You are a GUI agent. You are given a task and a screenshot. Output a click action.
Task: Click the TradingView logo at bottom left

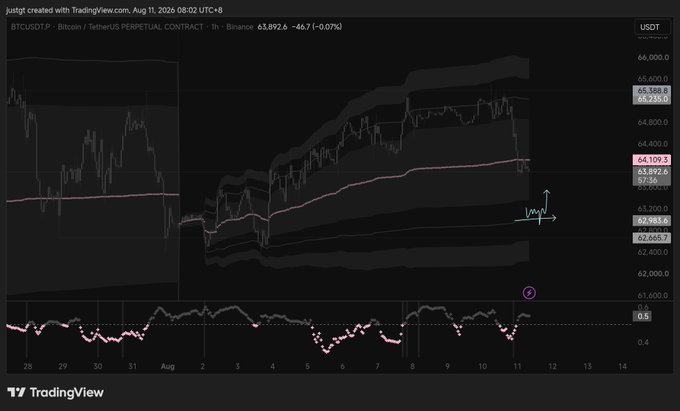56,393
